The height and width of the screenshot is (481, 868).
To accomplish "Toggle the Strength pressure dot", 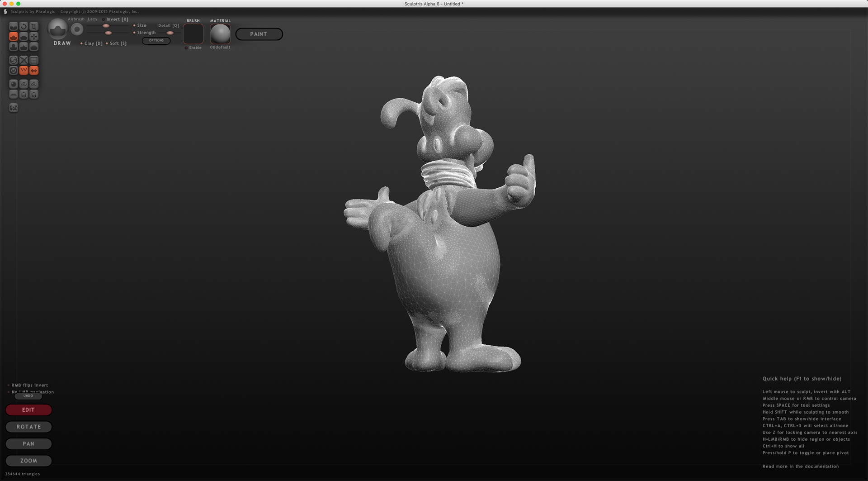I will (134, 33).
